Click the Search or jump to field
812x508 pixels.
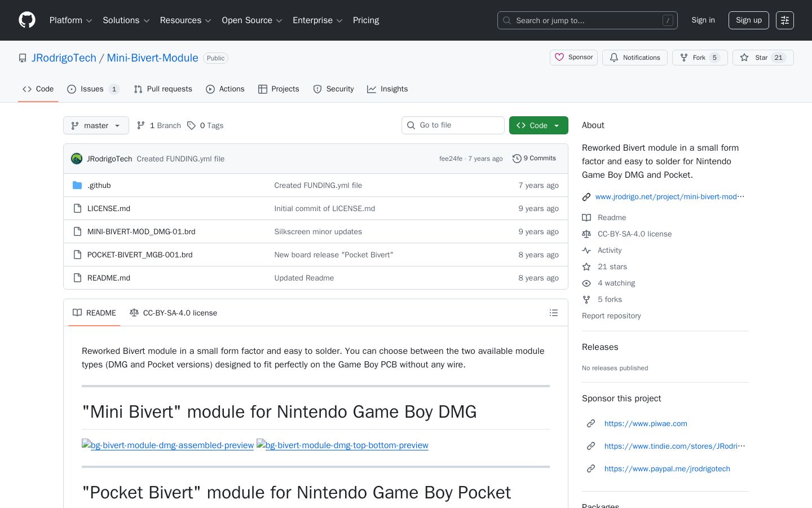587,20
